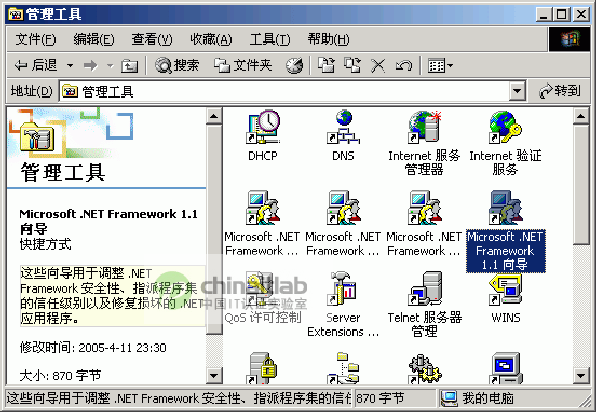Minimize the 管理工具 window

(544, 14)
